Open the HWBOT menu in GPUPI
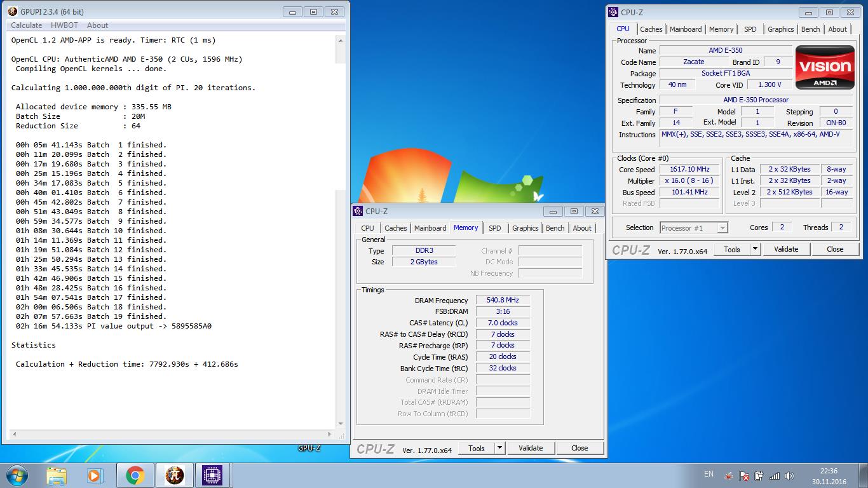Image resolution: width=868 pixels, height=488 pixels. (x=64, y=25)
